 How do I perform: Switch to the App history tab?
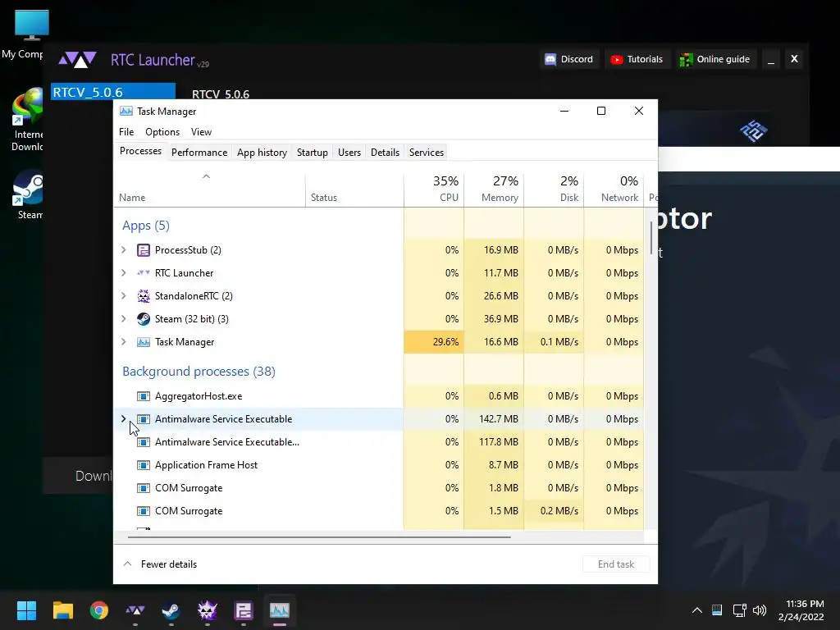262,152
